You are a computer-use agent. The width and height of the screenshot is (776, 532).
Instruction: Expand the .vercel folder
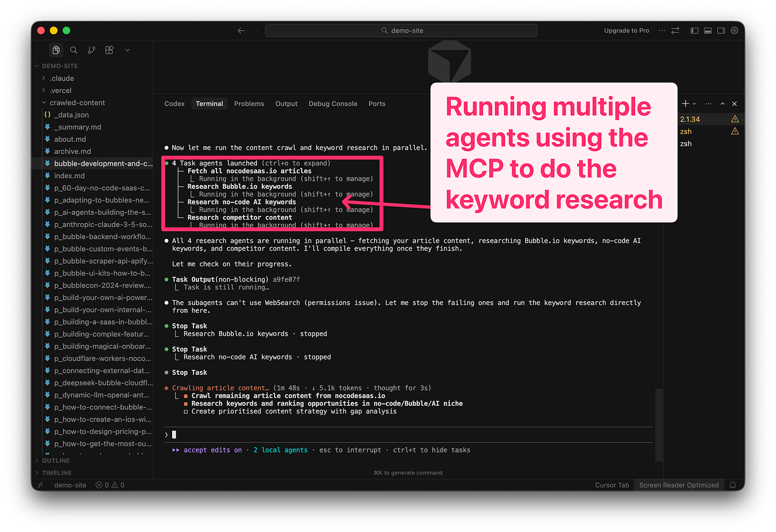60,91
